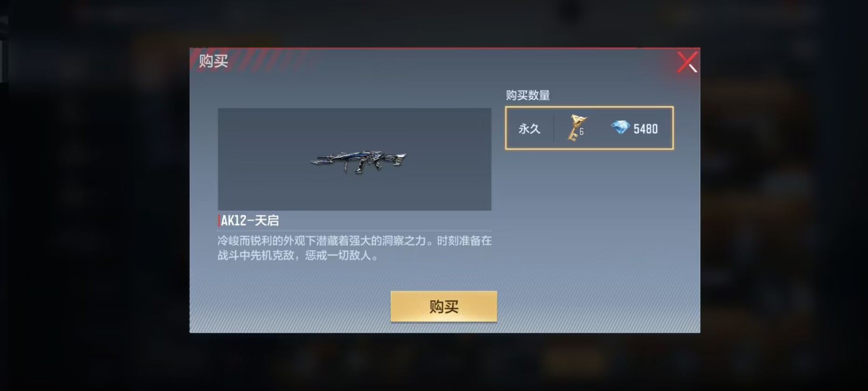868x391 pixels.
Task: Click the red marker beside AK12-天启
Action: click(x=219, y=220)
